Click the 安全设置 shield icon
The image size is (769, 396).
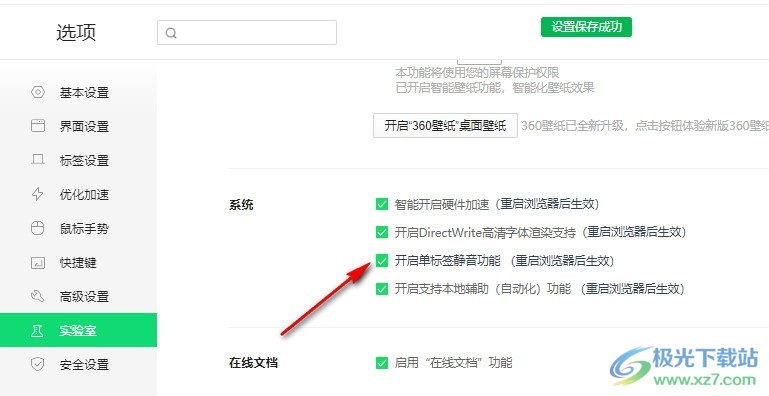tap(38, 364)
